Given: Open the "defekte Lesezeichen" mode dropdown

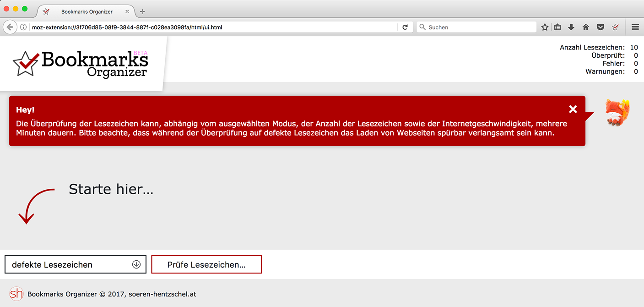Looking at the screenshot, I should [x=76, y=264].
